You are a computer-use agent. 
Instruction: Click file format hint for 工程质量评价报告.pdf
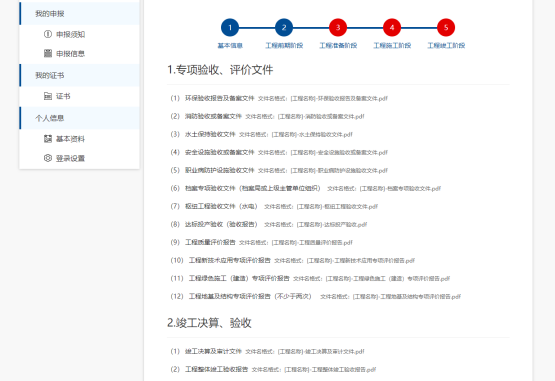pyautogui.click(x=296, y=243)
